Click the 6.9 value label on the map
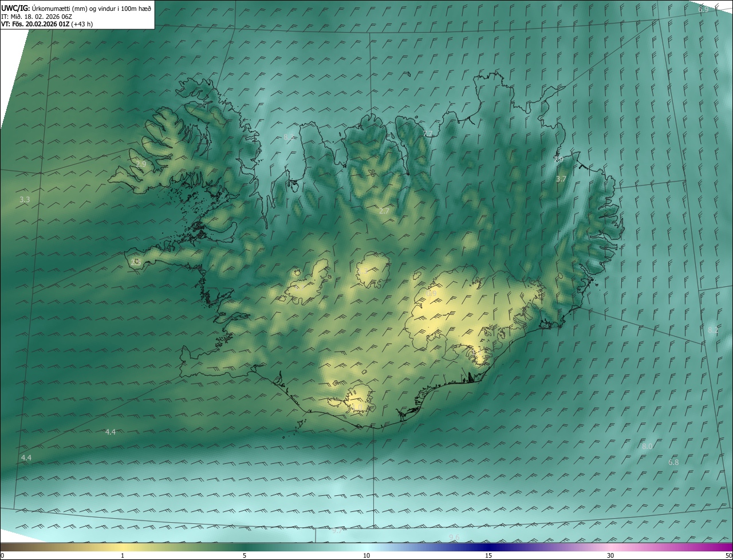The height and width of the screenshot is (560, 733). point(703,9)
